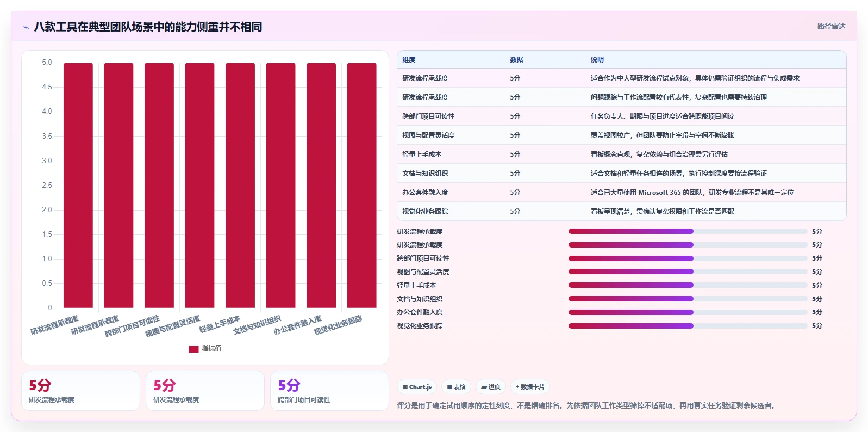Click 视图与配置灵活度 in the table's 维度 column
This screenshot has height=432, width=868.
point(428,135)
